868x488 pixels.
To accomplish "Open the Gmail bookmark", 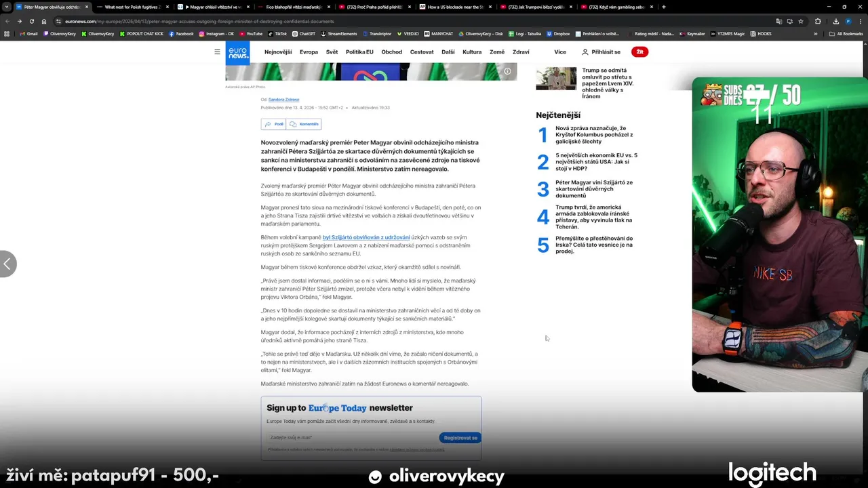I will click(x=28, y=33).
